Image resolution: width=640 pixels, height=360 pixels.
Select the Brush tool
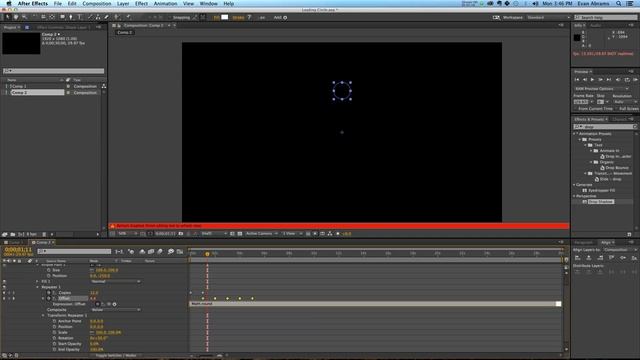pos(90,17)
